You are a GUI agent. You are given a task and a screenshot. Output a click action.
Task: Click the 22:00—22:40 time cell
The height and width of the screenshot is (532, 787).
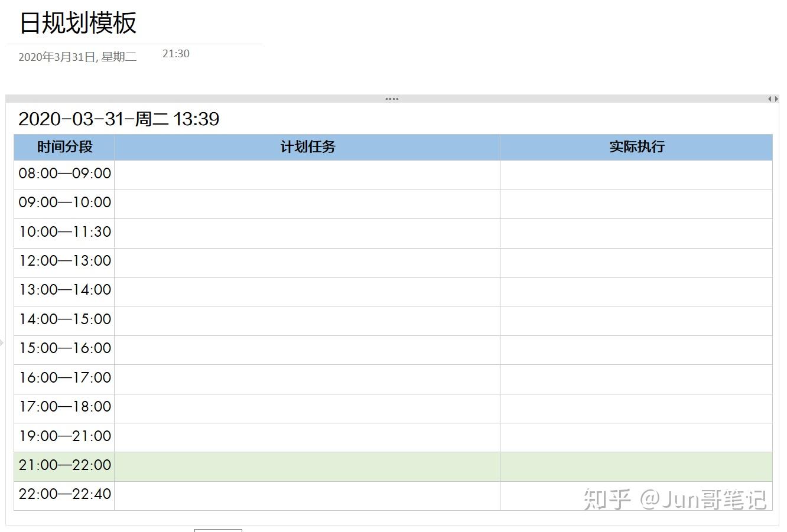pyautogui.click(x=64, y=494)
